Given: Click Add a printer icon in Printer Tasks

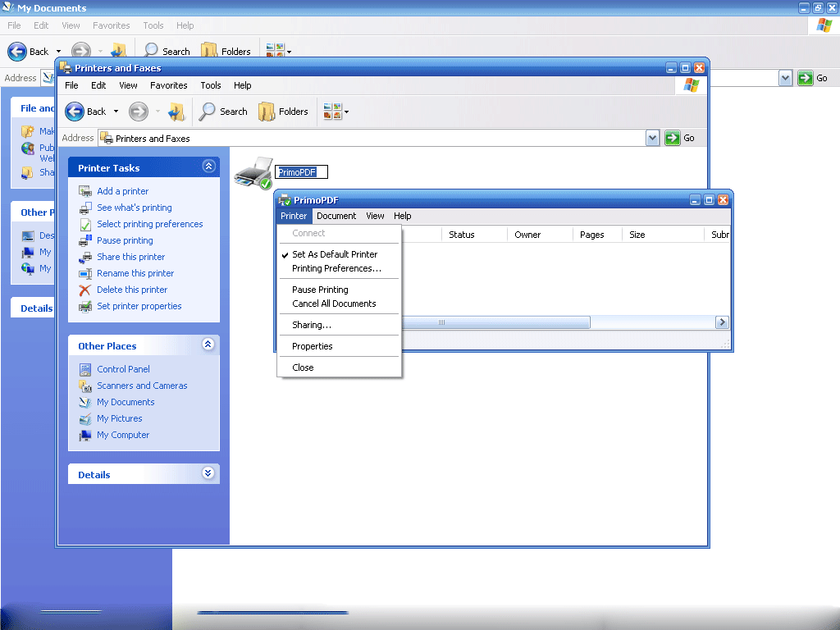Looking at the screenshot, I should (x=85, y=191).
